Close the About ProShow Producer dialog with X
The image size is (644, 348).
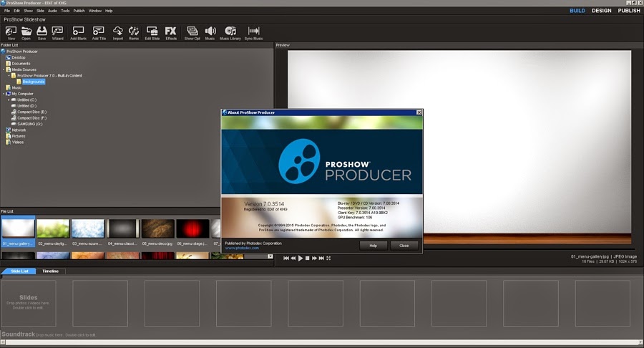(419, 112)
